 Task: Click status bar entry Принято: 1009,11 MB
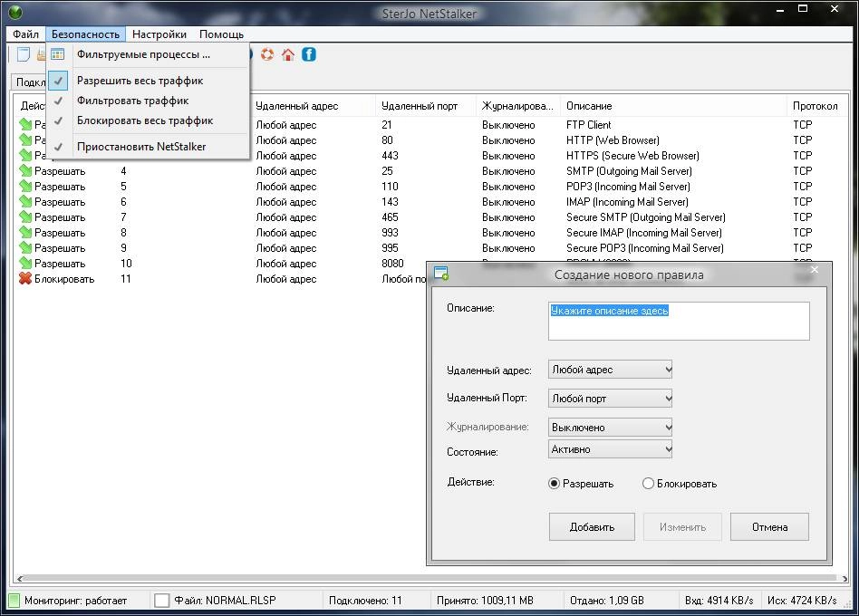(485, 601)
